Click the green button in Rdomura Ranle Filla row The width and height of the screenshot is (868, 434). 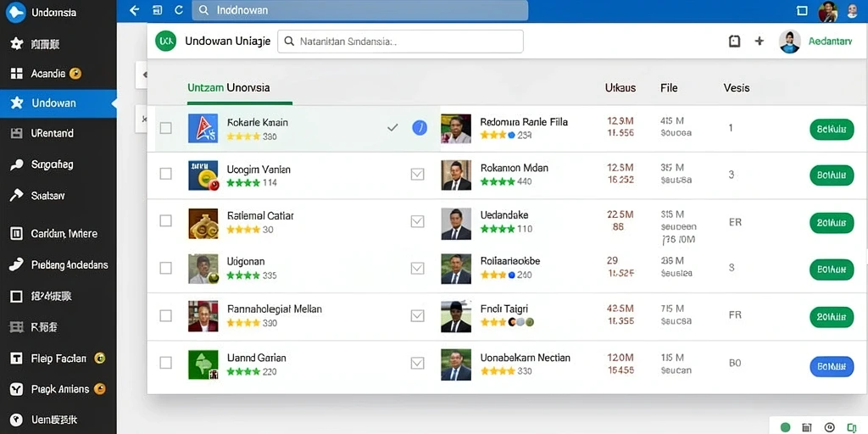pos(832,129)
